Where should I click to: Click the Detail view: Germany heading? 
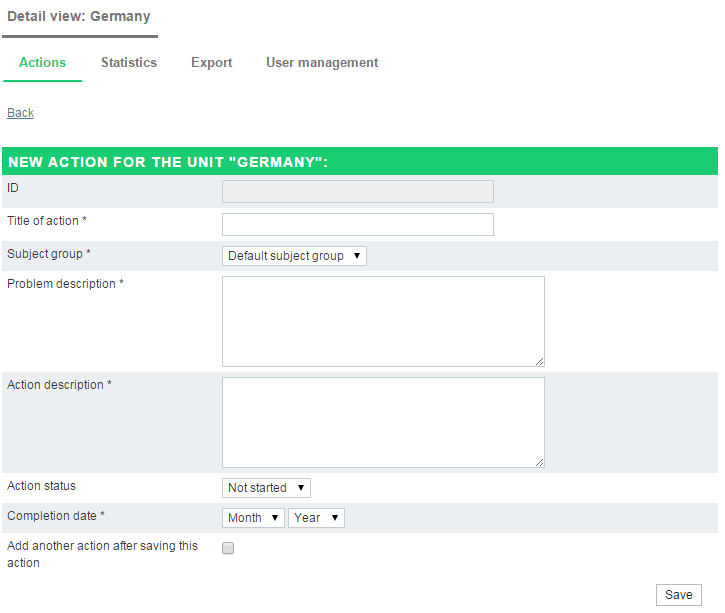coord(79,16)
